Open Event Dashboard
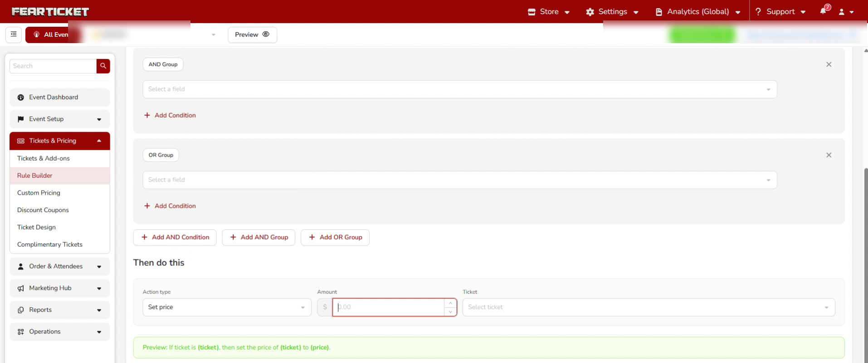The height and width of the screenshot is (363, 868). [x=60, y=97]
